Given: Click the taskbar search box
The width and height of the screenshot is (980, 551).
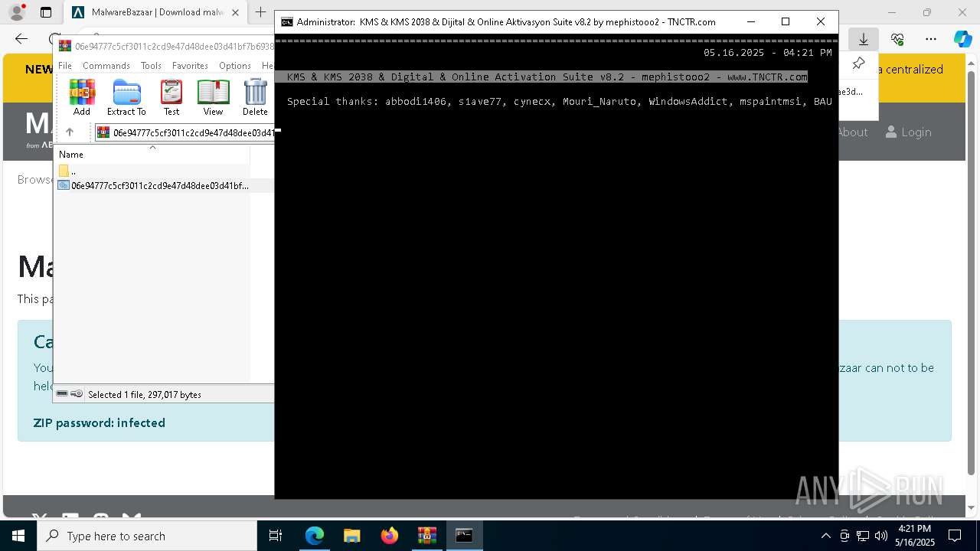Looking at the screenshot, I should point(147,536).
